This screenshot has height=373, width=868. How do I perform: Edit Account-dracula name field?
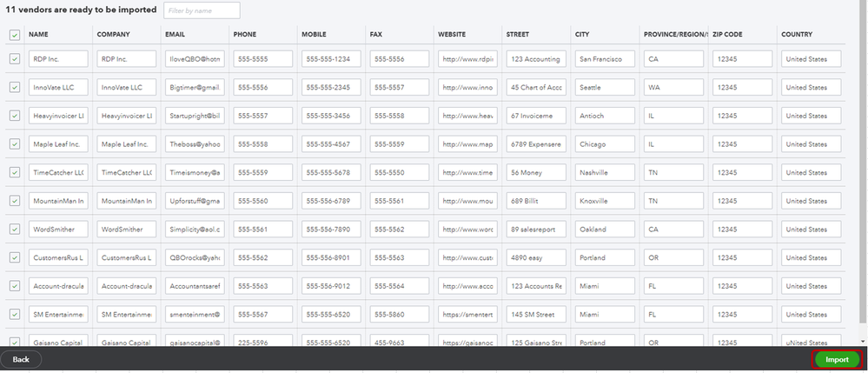pyautogui.click(x=58, y=286)
